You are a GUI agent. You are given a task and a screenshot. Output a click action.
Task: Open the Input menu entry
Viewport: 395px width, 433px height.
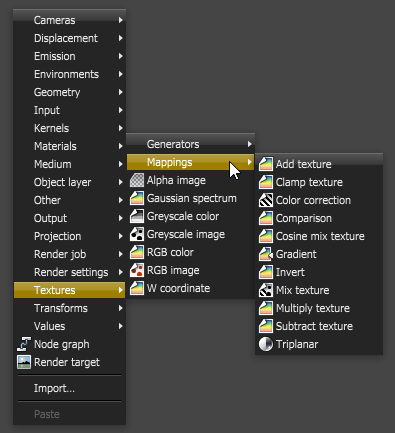(69, 110)
